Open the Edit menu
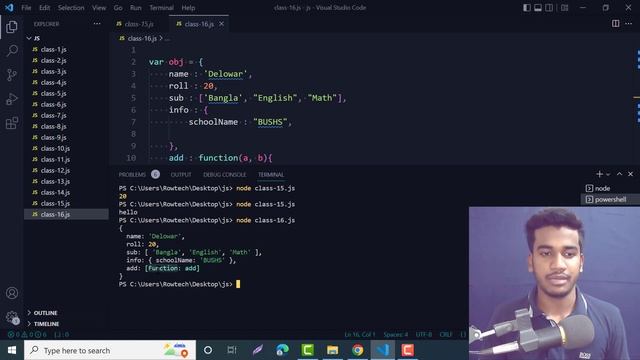This screenshot has height=360, width=640. pos(44,8)
